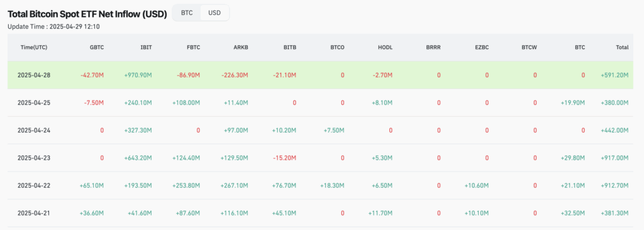Click the +11.40M ARKB value
The image size is (644, 230).
(x=236, y=102)
